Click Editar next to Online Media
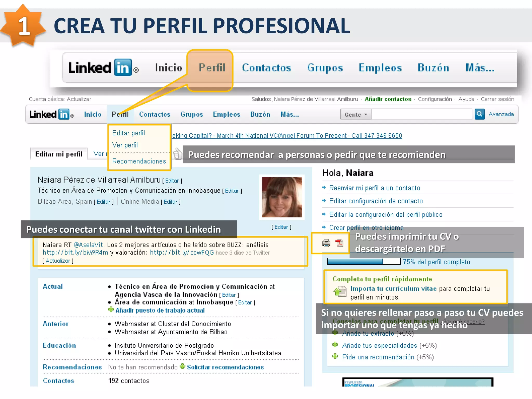The image size is (532, 399). [170, 202]
